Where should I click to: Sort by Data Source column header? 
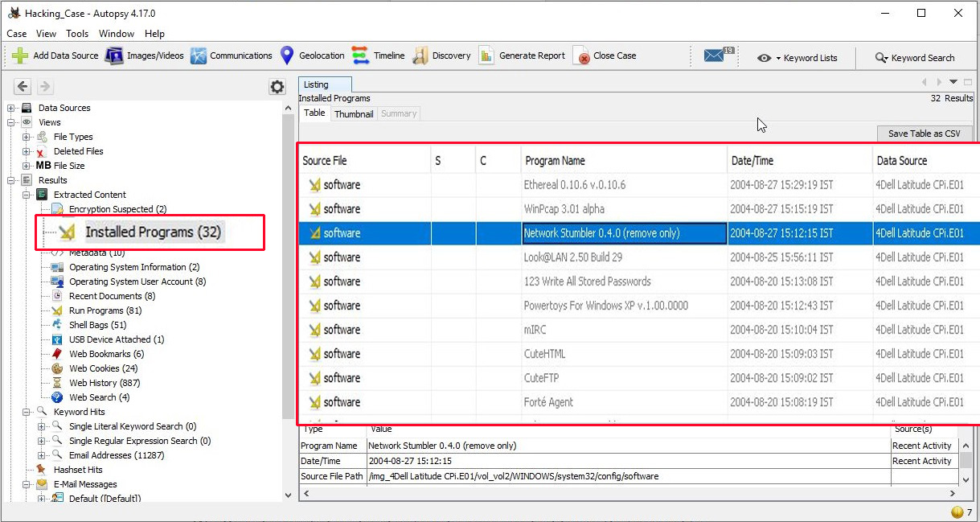click(926, 161)
